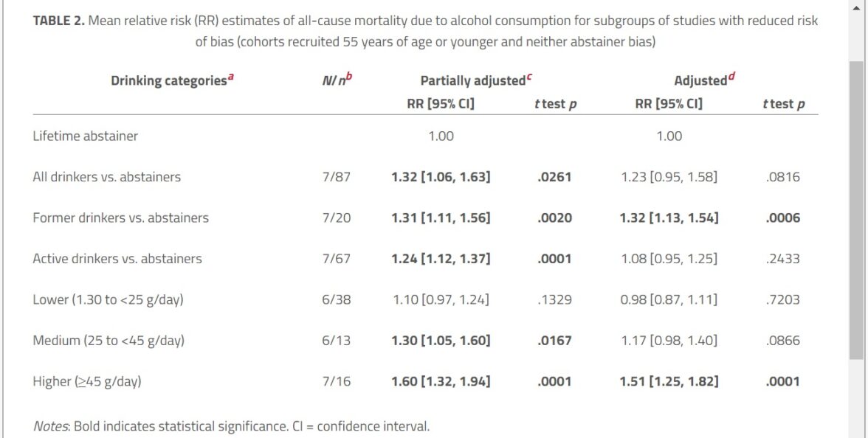Screen dimensions: 868x438
Task: Select "Former drinkers vs. abstainers" row label
Action: [x=120, y=218]
